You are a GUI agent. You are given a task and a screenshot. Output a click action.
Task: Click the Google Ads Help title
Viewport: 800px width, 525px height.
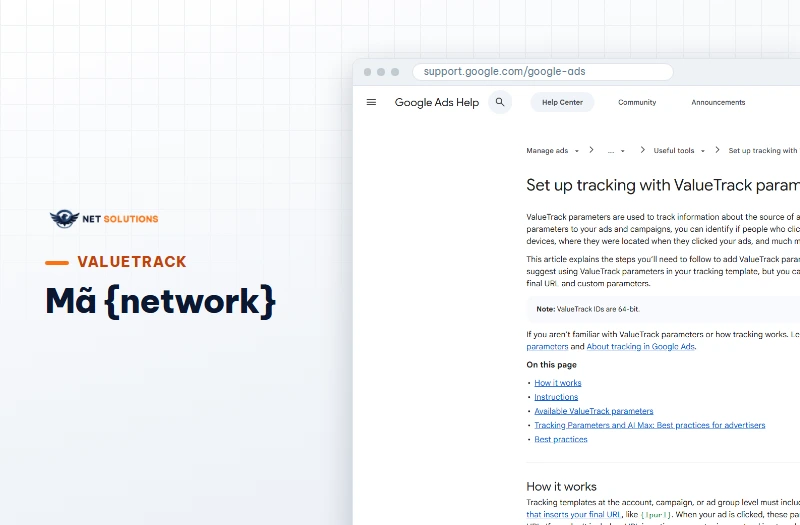click(437, 102)
